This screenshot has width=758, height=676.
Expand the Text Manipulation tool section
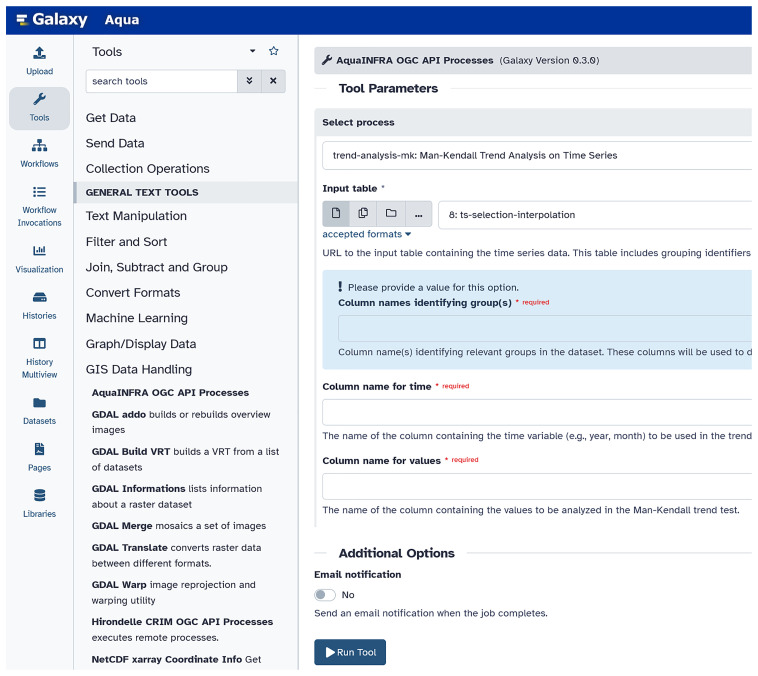[136, 216]
